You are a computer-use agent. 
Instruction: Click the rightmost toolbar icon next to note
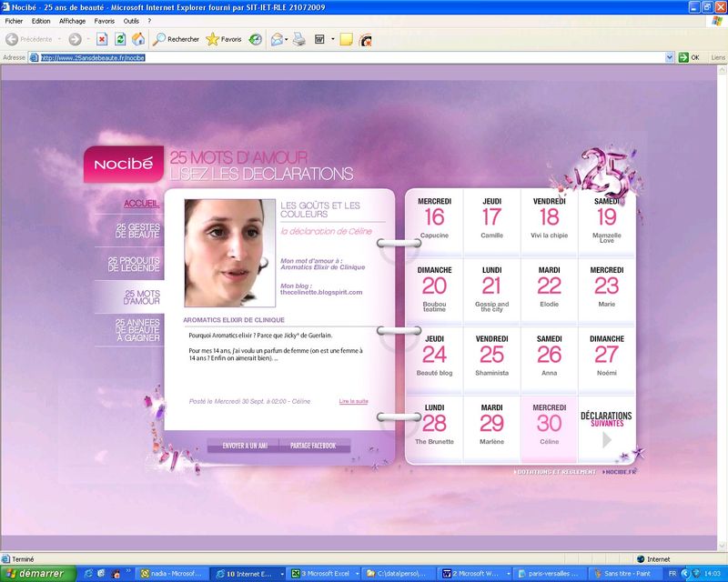(366, 40)
